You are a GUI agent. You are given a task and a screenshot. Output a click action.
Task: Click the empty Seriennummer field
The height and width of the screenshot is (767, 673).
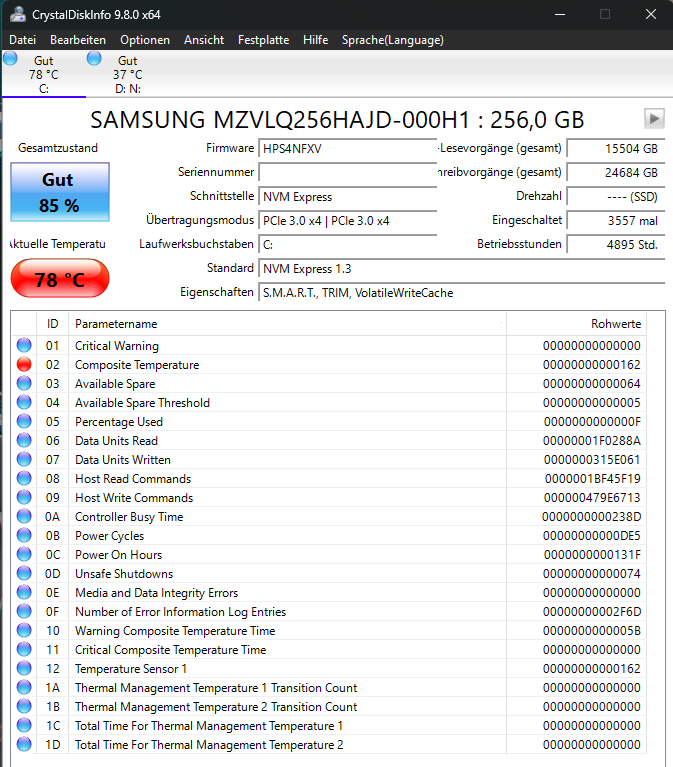click(347, 173)
